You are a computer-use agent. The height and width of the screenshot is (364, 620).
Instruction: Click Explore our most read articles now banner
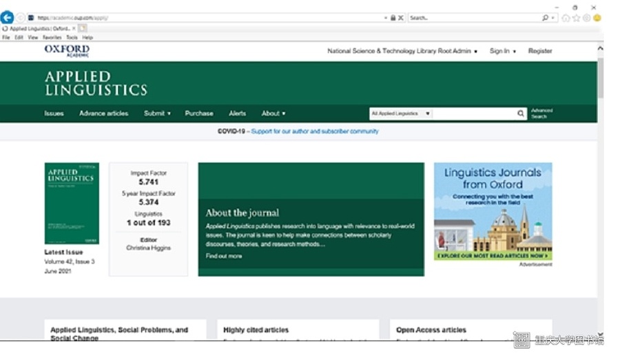(493, 256)
